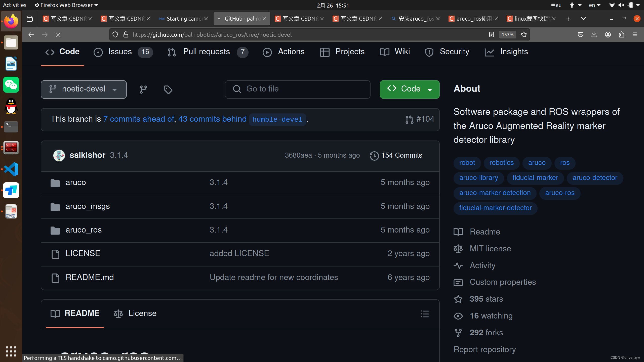Viewport: 644px width, 362px height.
Task: Open Security via the shield icon
Action: [x=429, y=52]
